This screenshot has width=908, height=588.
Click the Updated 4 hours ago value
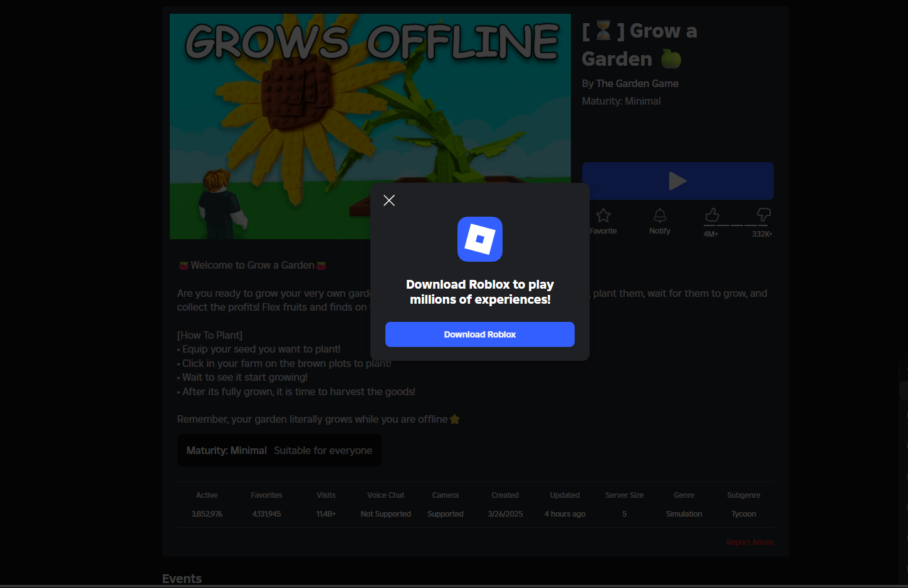coord(565,514)
